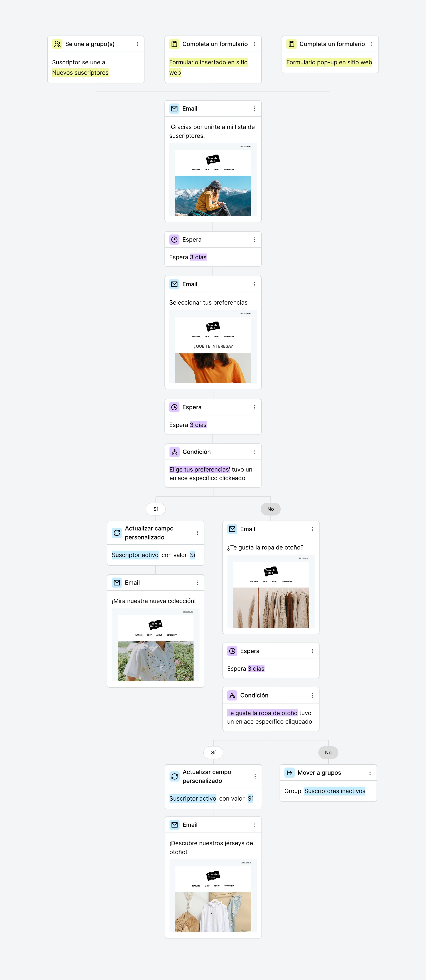Select the 'Sí' branch under first condition
This screenshot has width=426, height=980.
[156, 509]
